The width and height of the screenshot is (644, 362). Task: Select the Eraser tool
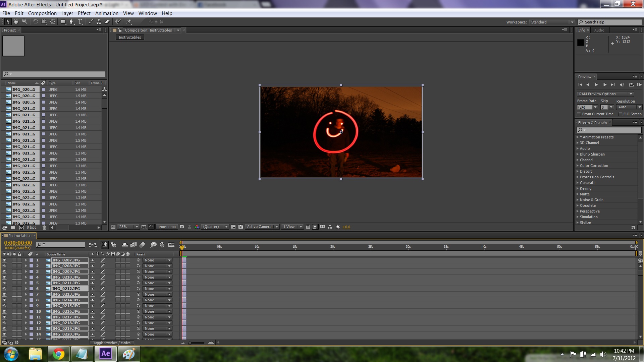(107, 22)
